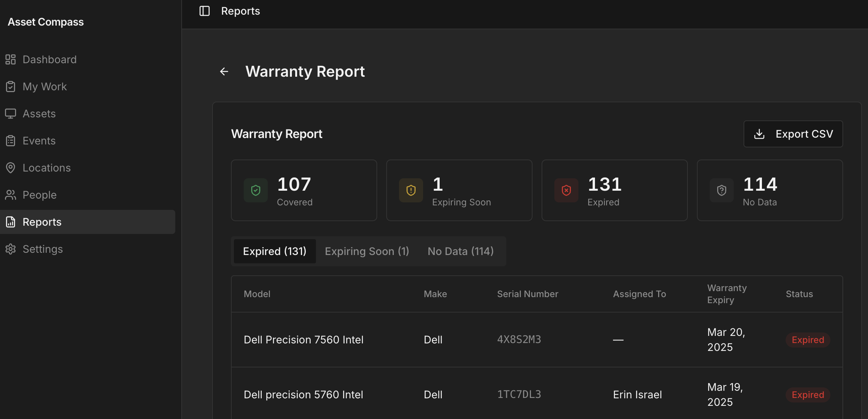The width and height of the screenshot is (868, 419).
Task: Click the Dashboard grid icon in sidebar
Action: (x=11, y=59)
